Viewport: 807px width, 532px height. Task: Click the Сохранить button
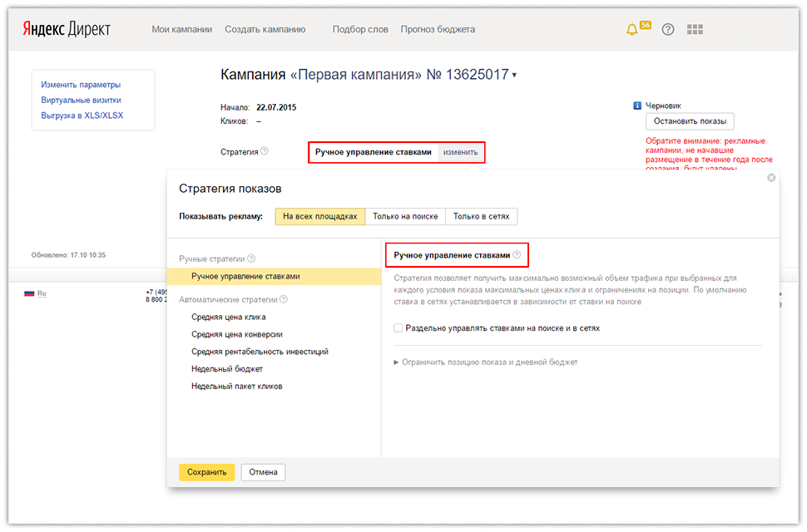207,472
